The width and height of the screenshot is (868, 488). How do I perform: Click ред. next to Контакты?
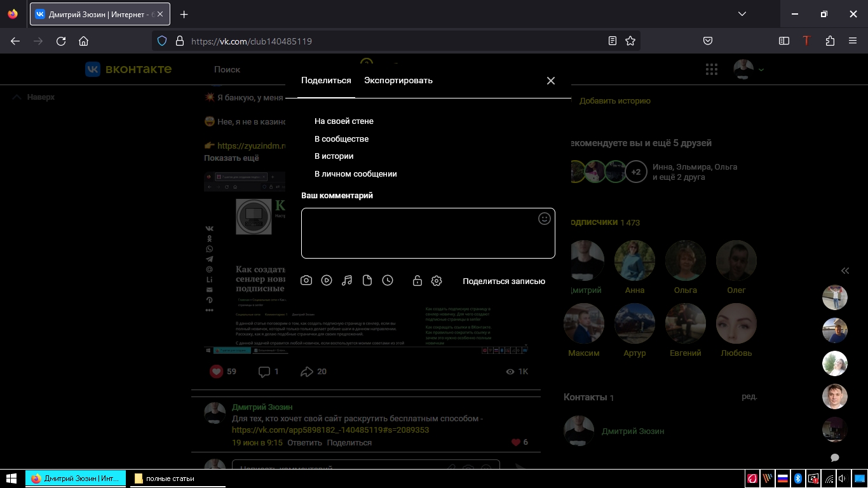749,396
